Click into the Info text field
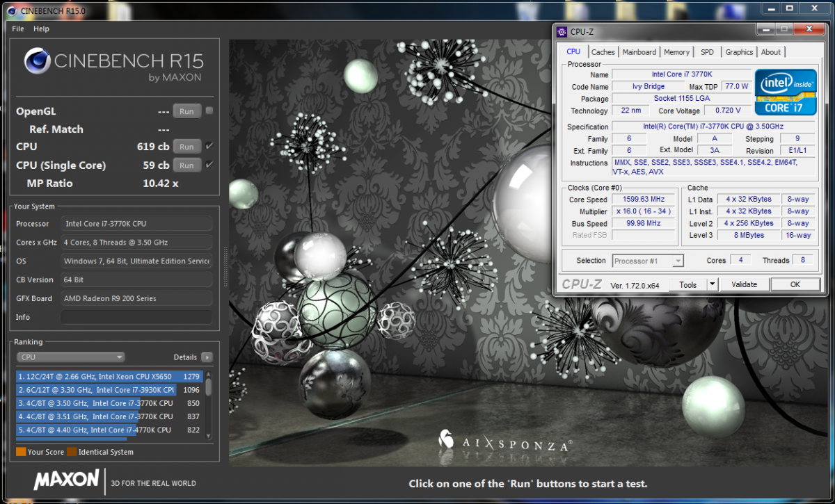 coord(136,317)
